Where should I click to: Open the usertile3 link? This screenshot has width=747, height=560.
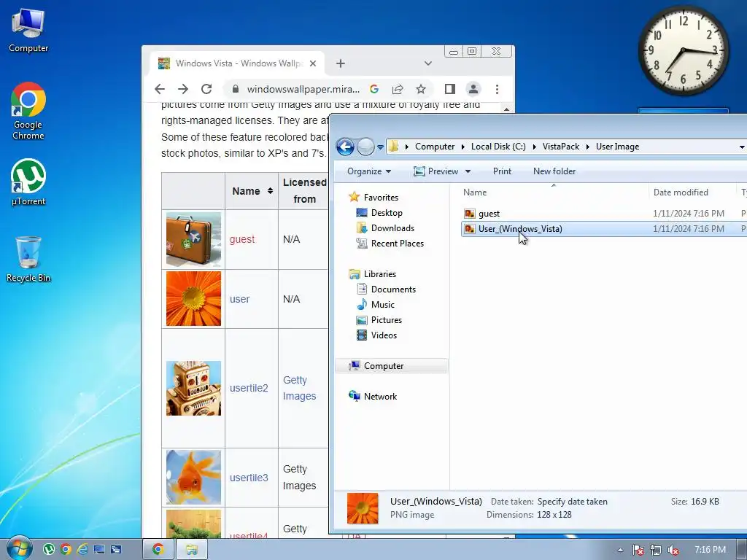(249, 478)
